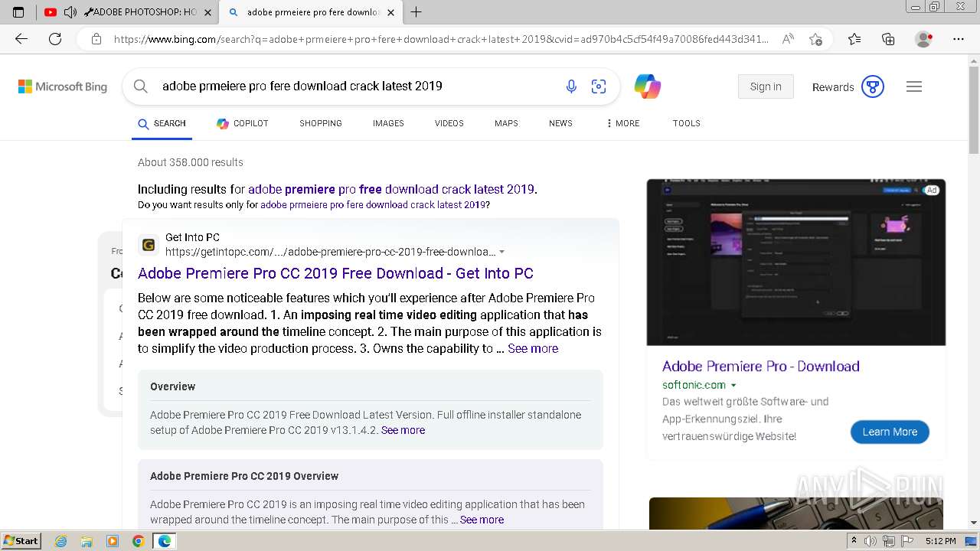Click the Edge taskbar icon
The width and height of the screenshot is (980, 551).
coord(164,541)
